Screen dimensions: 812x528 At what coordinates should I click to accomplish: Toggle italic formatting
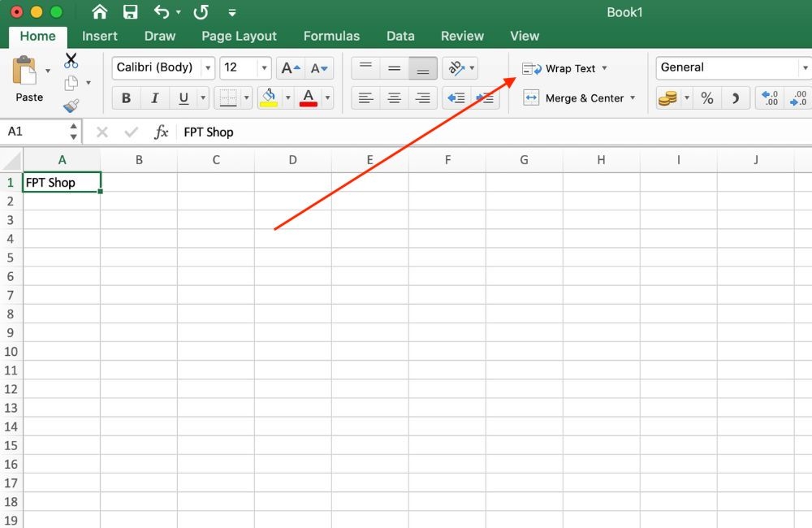click(x=154, y=97)
